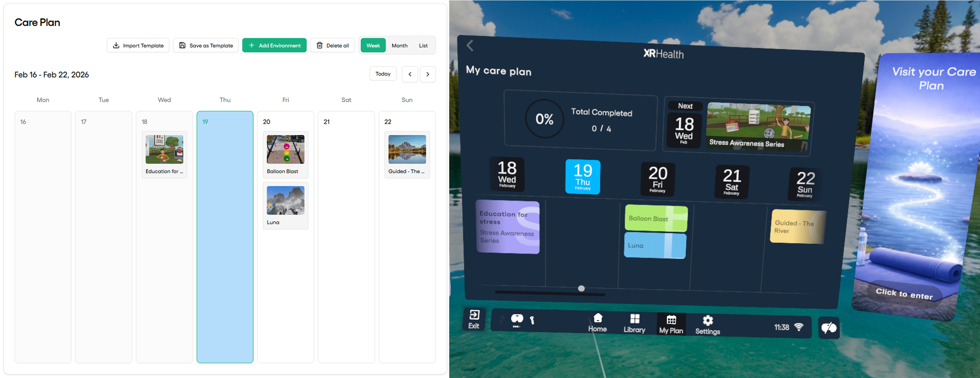Tap the controller status icon

point(532,321)
